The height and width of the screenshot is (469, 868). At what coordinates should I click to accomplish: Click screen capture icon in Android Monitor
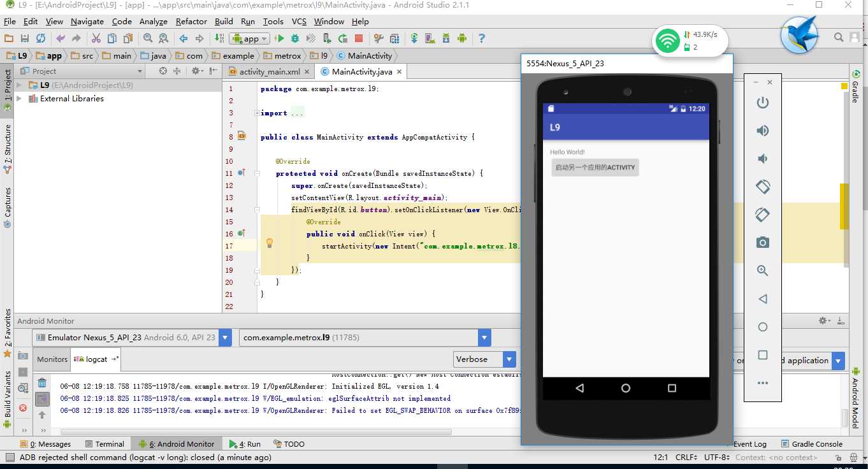[x=23, y=356]
